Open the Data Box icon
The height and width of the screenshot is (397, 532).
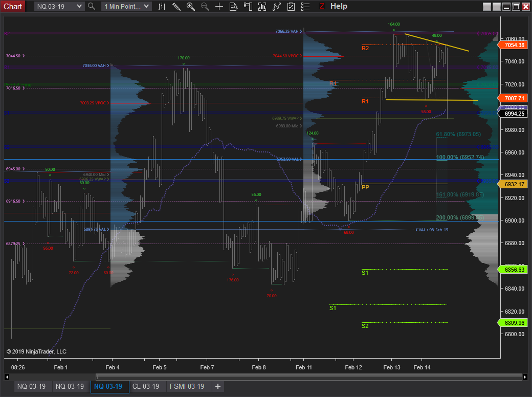[x=233, y=7]
